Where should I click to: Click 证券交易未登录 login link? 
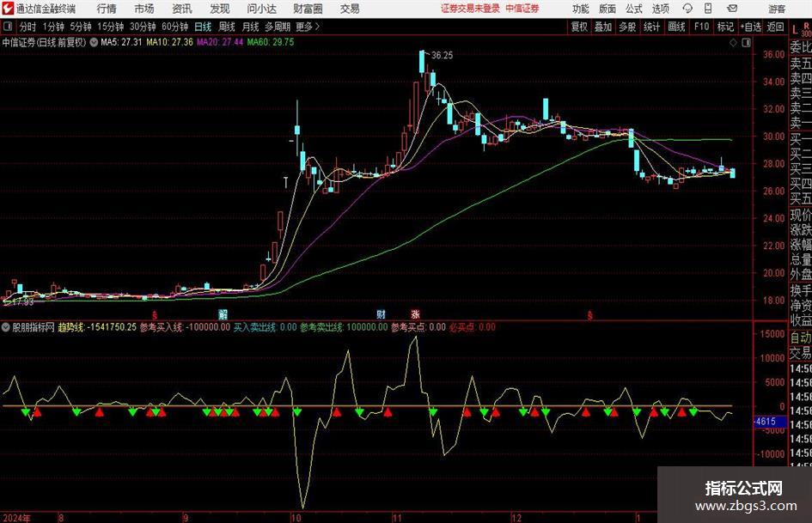click(x=470, y=9)
